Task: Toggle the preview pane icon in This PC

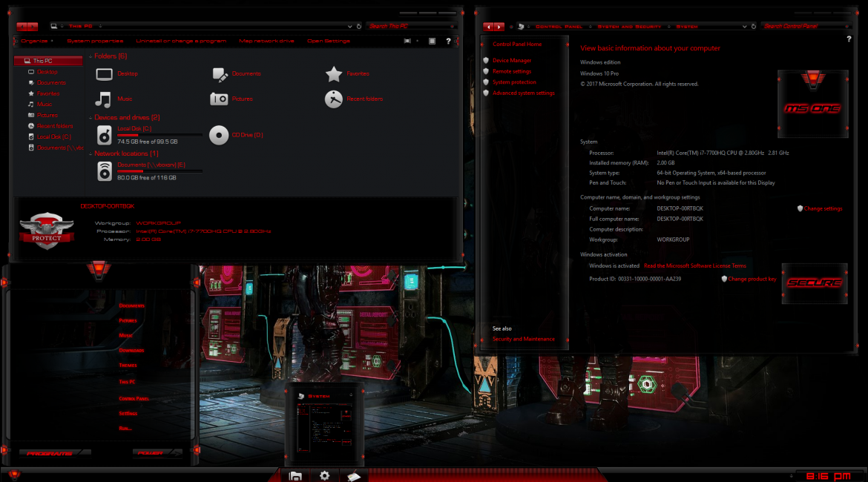Action: [x=432, y=41]
